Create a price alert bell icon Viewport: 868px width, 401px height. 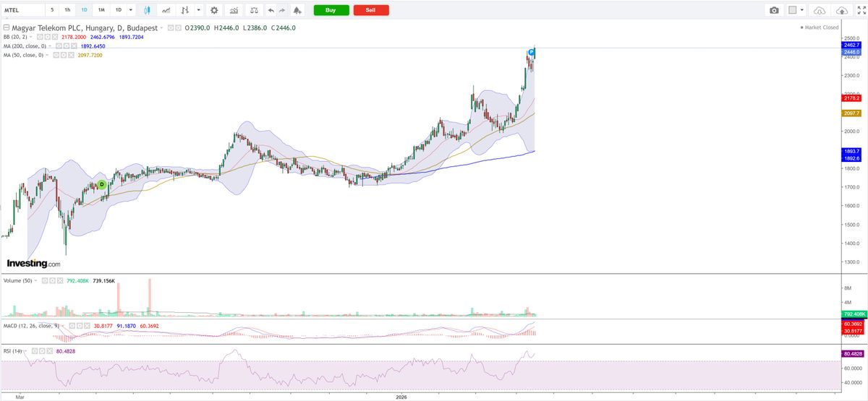(297, 10)
